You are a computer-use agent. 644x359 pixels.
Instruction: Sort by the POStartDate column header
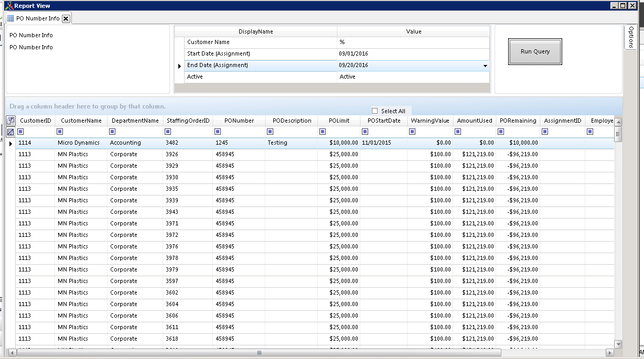coord(384,121)
